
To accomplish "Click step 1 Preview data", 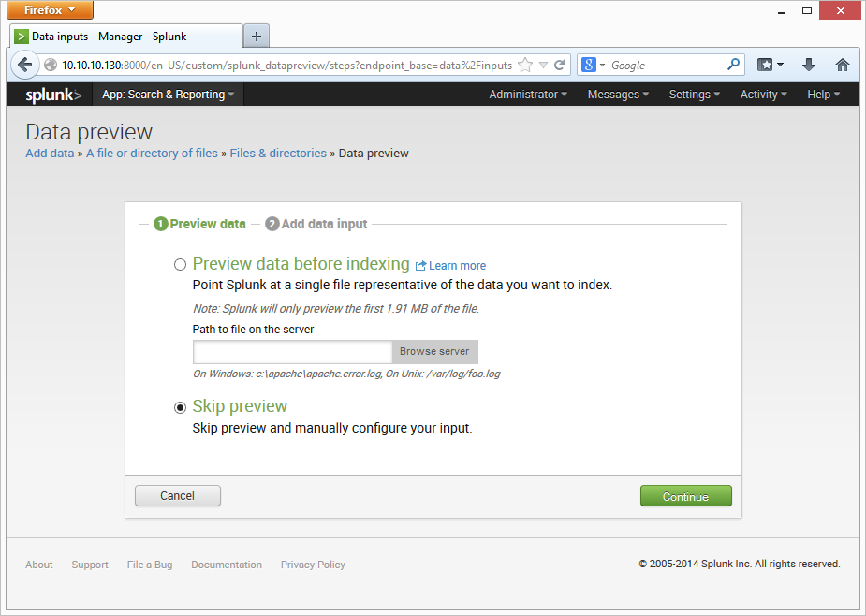I will pyautogui.click(x=199, y=224).
